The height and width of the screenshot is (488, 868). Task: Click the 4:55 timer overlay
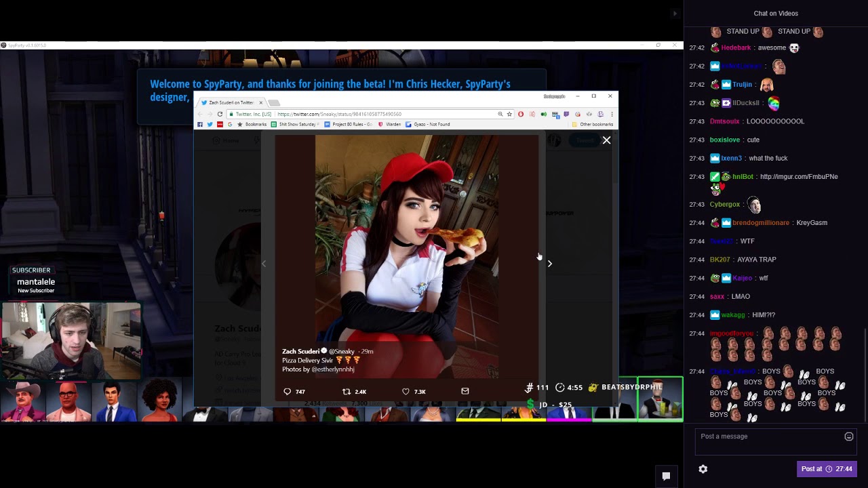pyautogui.click(x=569, y=388)
